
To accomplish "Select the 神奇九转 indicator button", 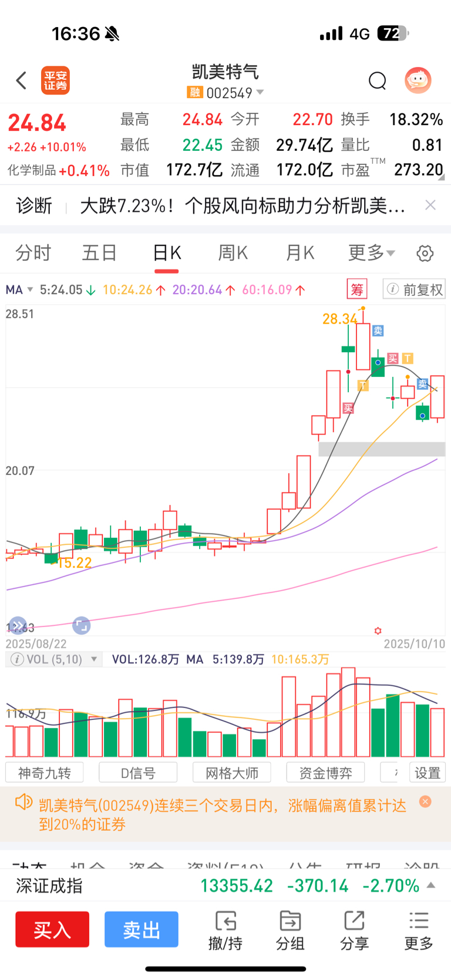I will [x=45, y=773].
